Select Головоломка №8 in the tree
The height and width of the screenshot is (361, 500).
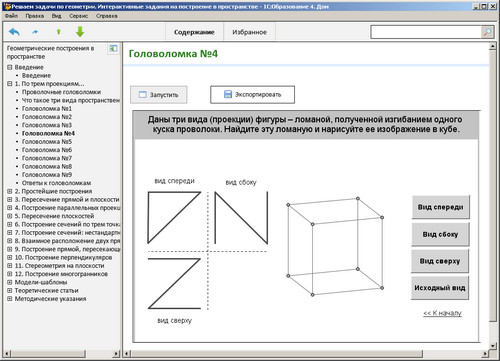[x=47, y=166]
